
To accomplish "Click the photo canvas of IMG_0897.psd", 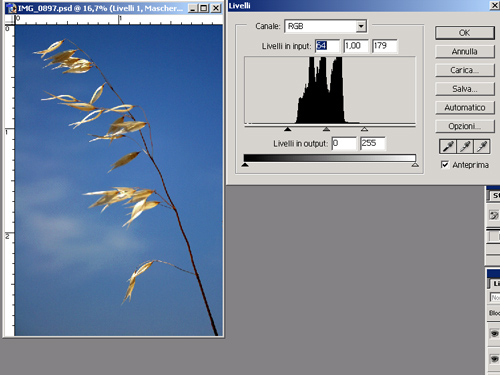I will tap(118, 180).
